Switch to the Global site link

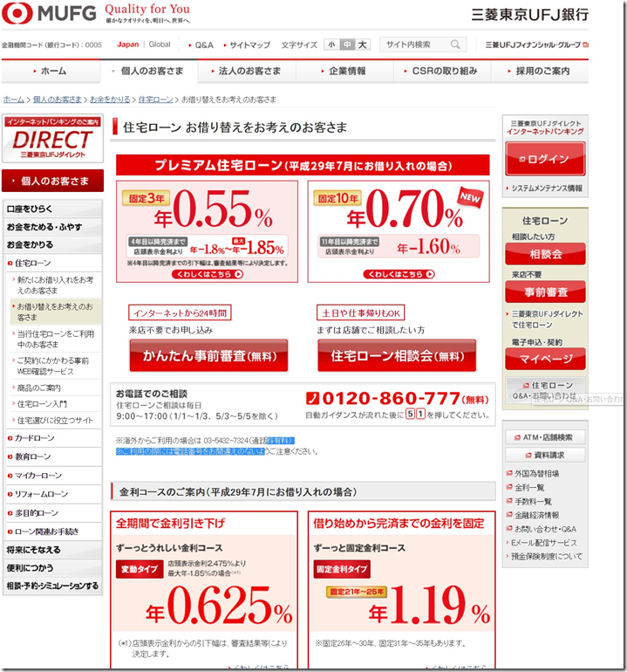160,45
